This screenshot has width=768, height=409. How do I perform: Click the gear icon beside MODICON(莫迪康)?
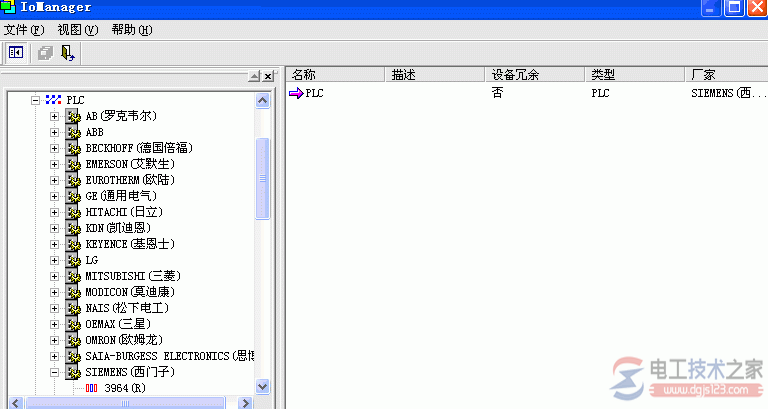[73, 292]
